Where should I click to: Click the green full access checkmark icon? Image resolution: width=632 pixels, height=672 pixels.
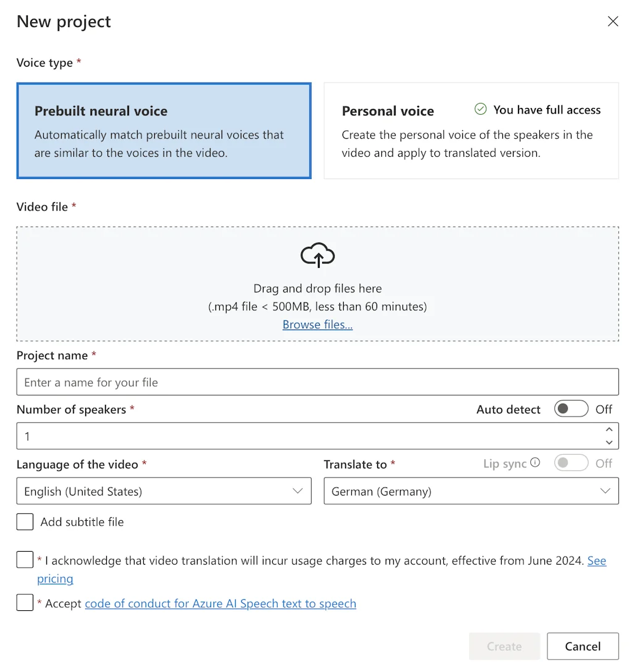pyautogui.click(x=480, y=109)
